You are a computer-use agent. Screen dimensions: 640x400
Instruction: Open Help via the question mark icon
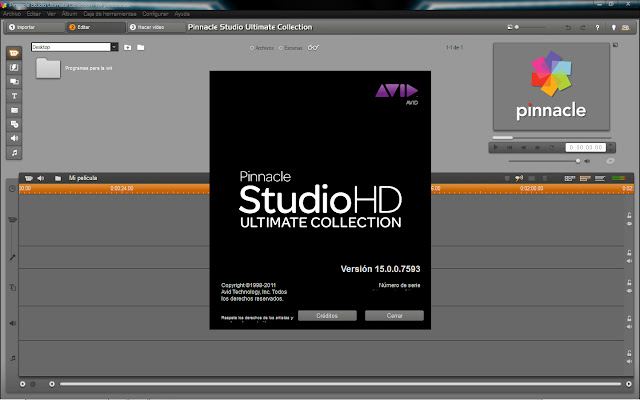597,27
